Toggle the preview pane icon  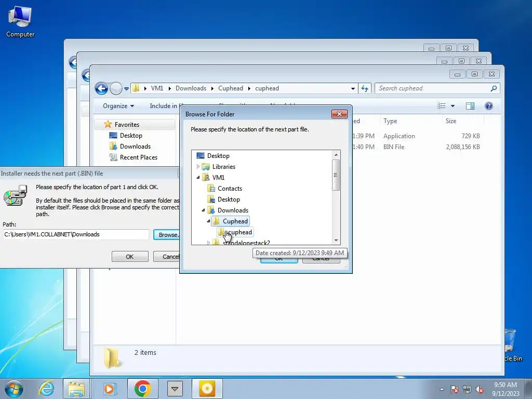[x=470, y=106]
